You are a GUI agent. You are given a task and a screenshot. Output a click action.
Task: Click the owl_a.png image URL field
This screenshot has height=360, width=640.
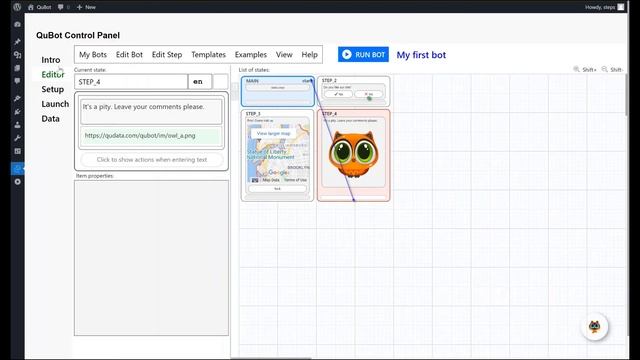[x=151, y=136]
